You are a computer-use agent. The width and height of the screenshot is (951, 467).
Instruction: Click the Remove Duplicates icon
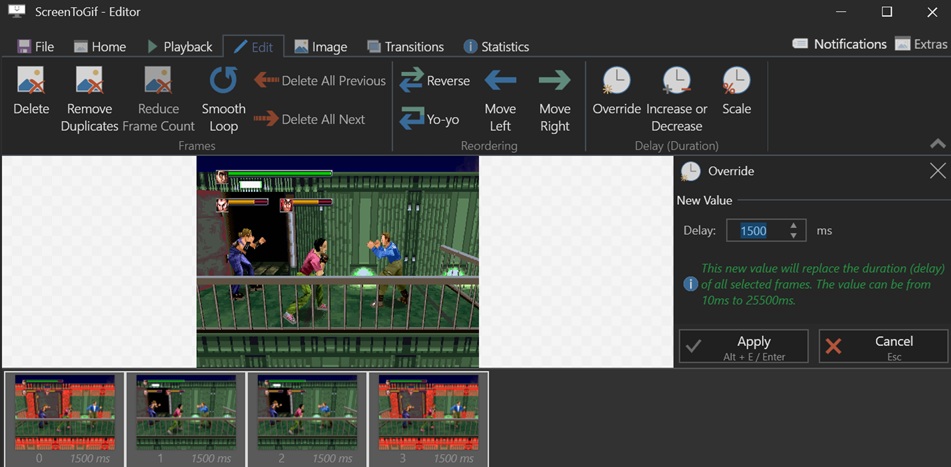click(89, 80)
